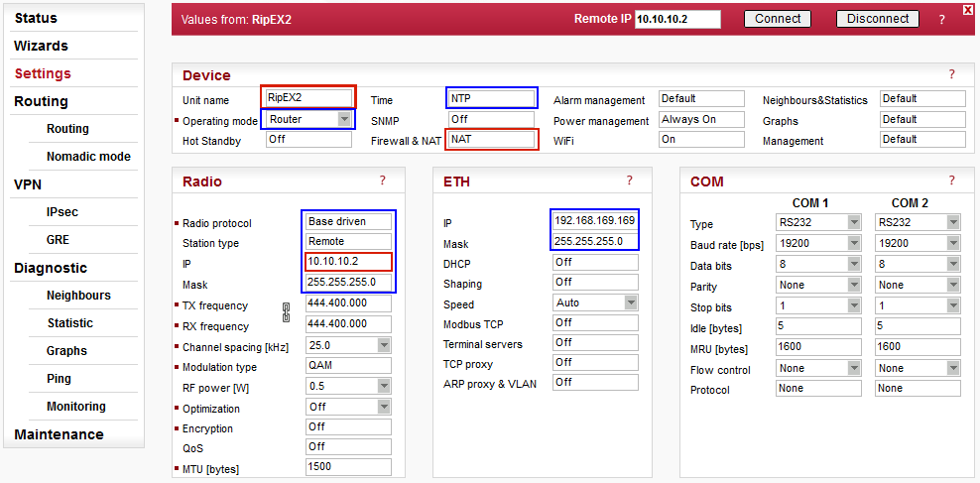Open the ETH Speed Auto dropdown
Screen dimensions: 980x483
coord(595,303)
